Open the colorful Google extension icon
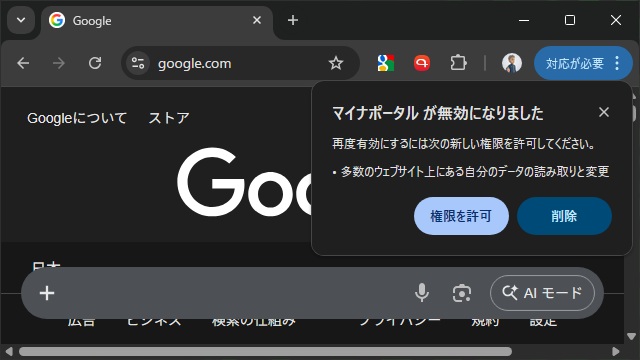Viewport: 640px width, 360px height. (x=385, y=63)
